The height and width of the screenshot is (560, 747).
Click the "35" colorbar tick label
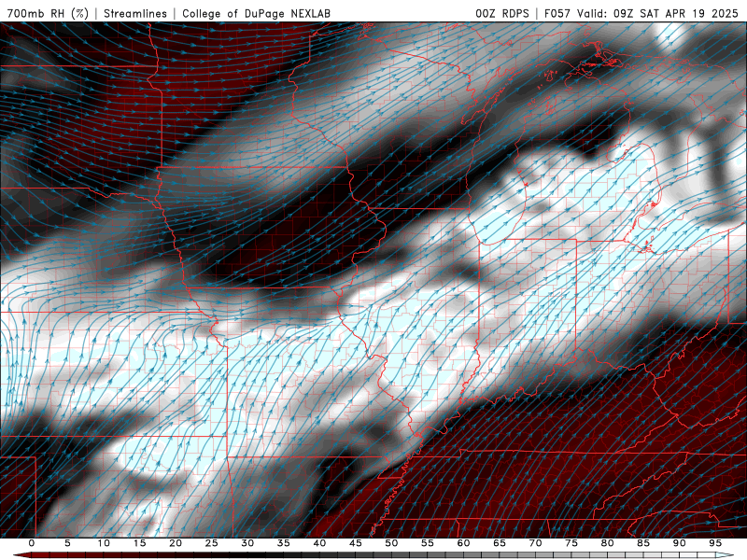284,543
